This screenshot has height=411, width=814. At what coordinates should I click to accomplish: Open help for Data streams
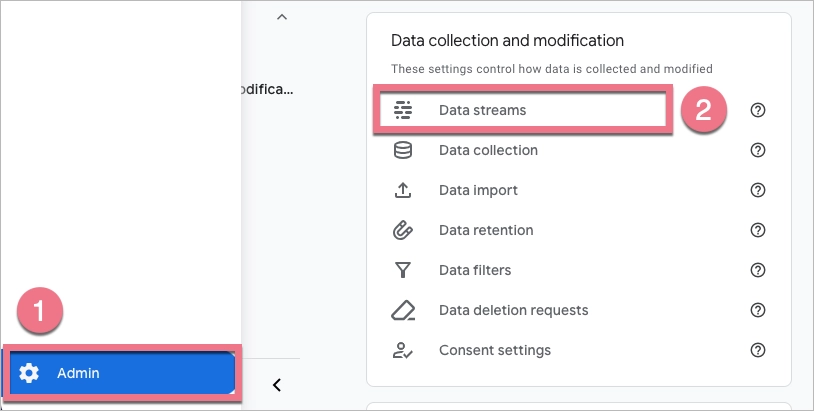click(758, 110)
